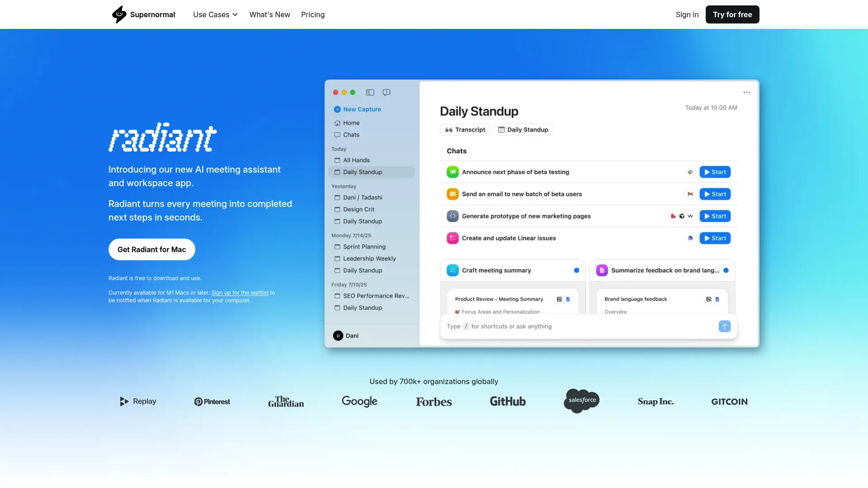Click the Slack icon on the beta testing task
The height and width of the screenshot is (488, 868).
coord(690,172)
